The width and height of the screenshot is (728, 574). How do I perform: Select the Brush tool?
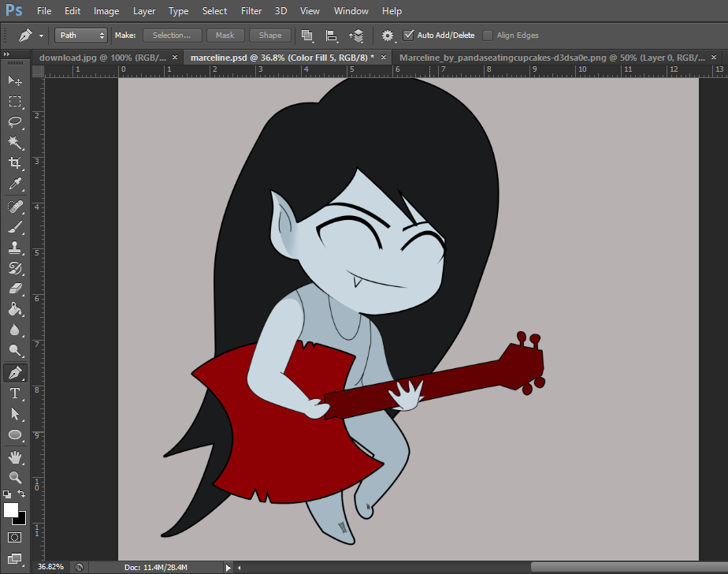click(15, 227)
